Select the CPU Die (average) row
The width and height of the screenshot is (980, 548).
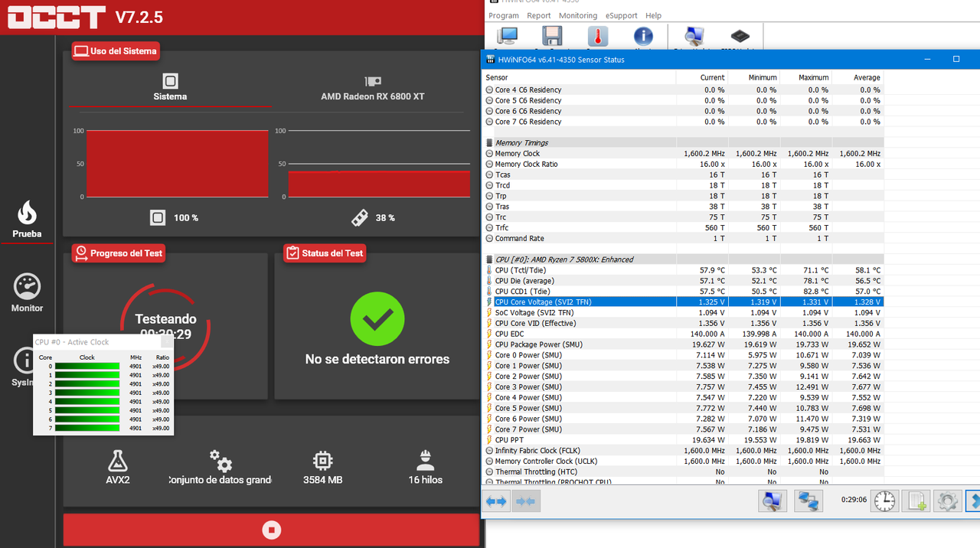pos(684,281)
